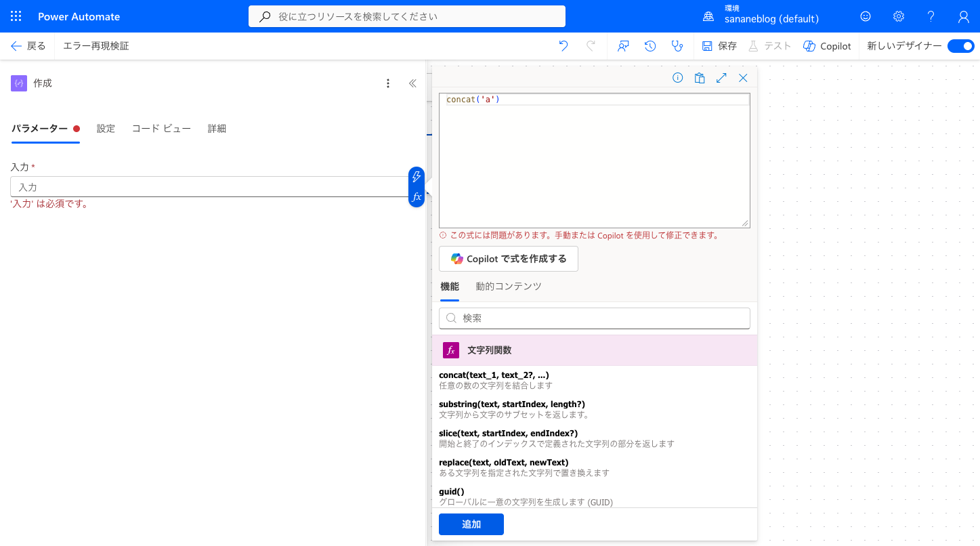The height and width of the screenshot is (546, 980).
Task: Click the fx expression icon
Action: pos(417,197)
